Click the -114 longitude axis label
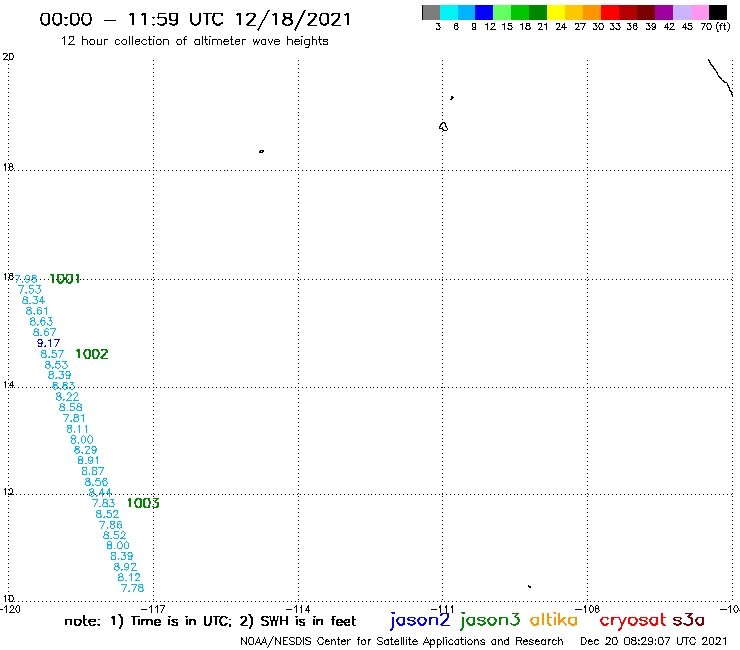Viewport: 740px width, 650px height. (x=298, y=609)
